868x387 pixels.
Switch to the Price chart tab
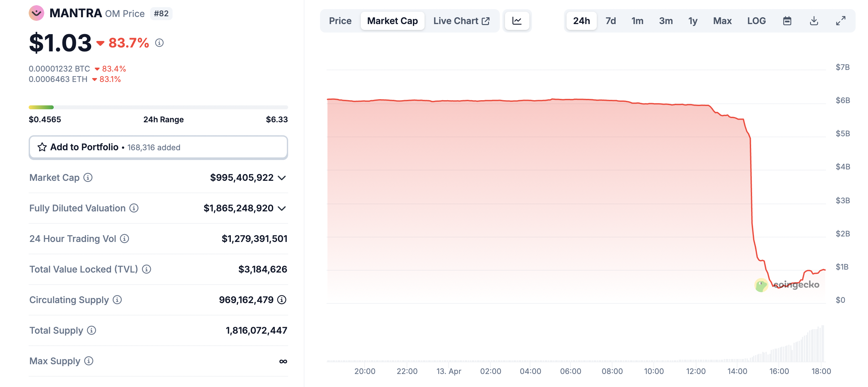point(340,20)
